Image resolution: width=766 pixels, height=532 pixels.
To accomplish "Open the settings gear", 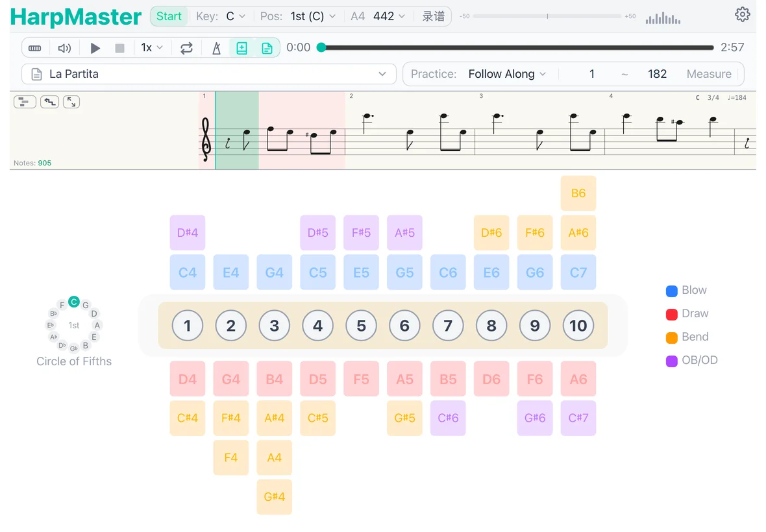I will (x=742, y=14).
